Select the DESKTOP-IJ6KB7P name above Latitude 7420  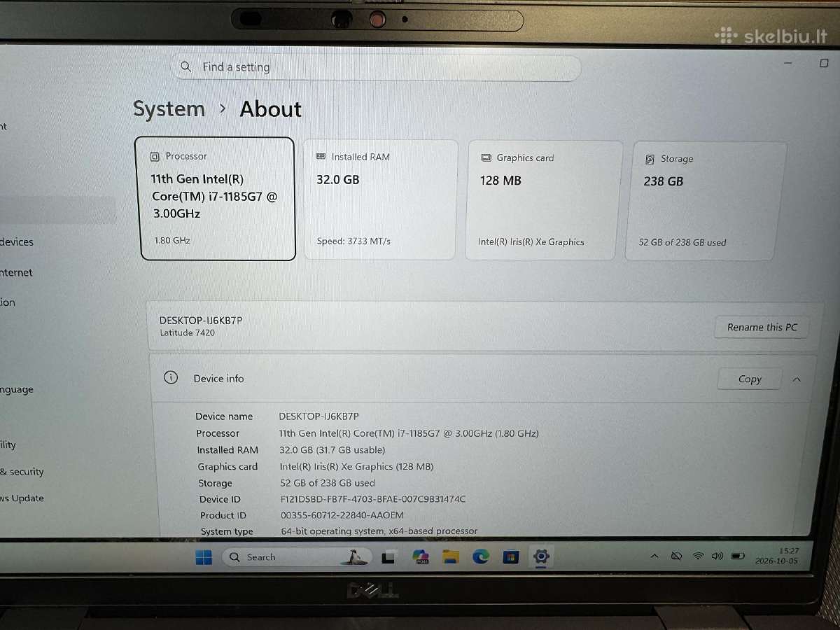201,320
